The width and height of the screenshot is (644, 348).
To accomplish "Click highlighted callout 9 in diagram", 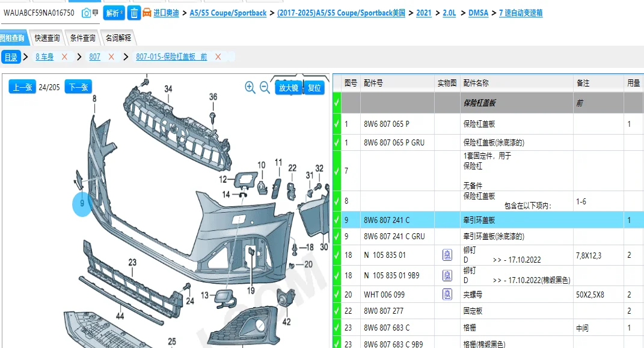I will 82,203.
